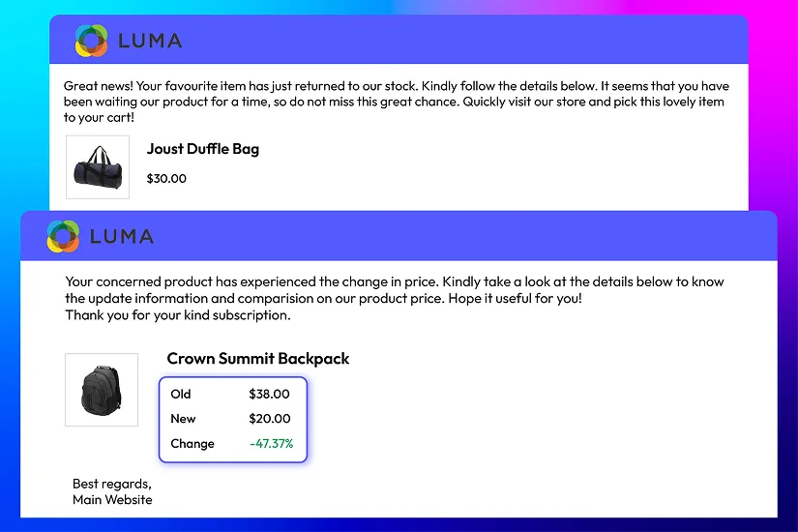
Task: Click 'Thank you for your kind subscription' line
Action: [x=178, y=315]
